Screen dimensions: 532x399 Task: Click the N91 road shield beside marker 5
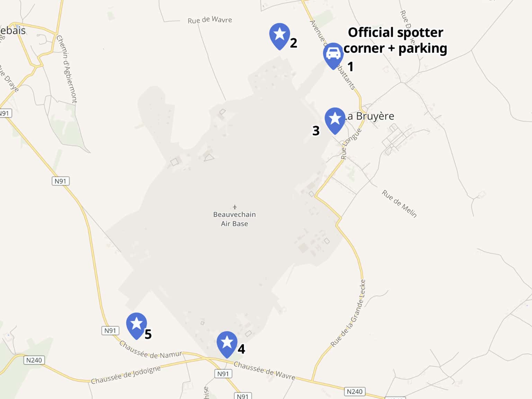point(110,330)
